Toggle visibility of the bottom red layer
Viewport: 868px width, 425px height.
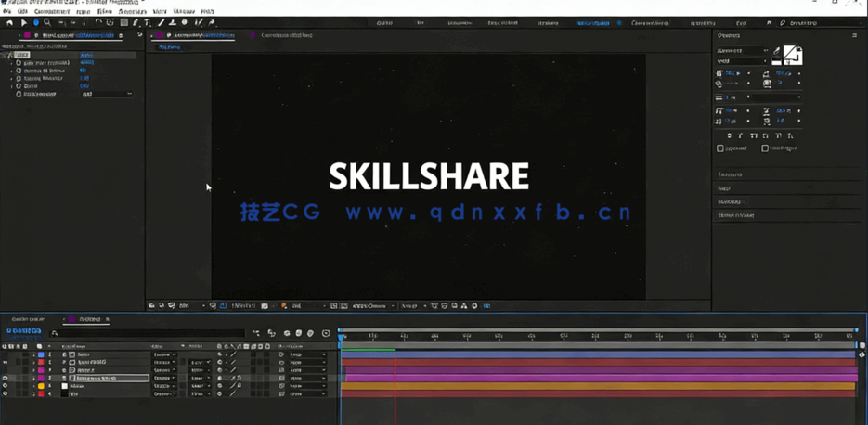point(6,394)
